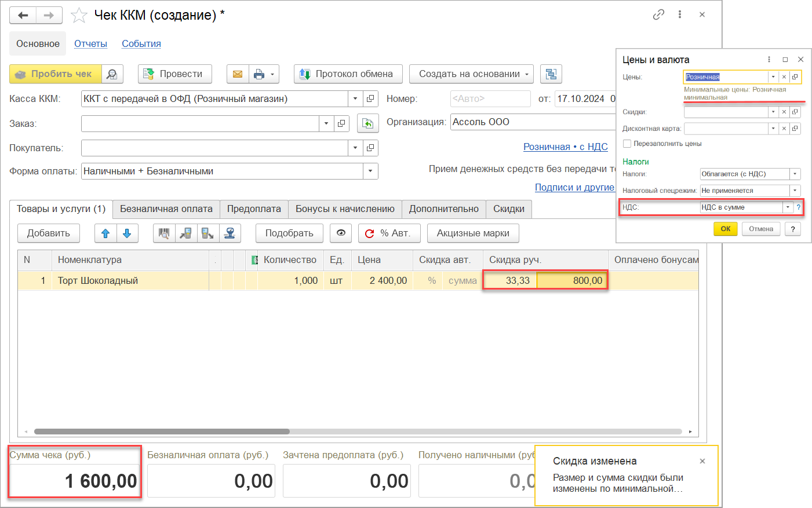Click the Покупатель input field
The width and height of the screenshot is (812, 508).
point(214,148)
